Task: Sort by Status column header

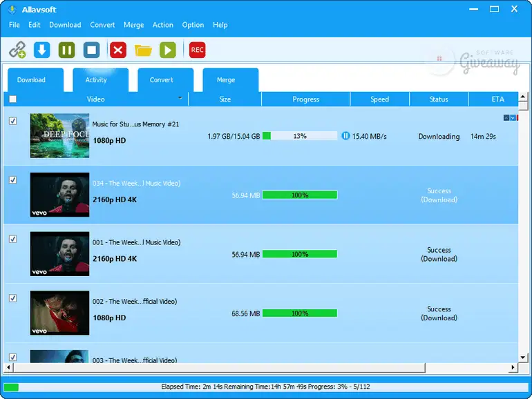Action: pos(439,99)
